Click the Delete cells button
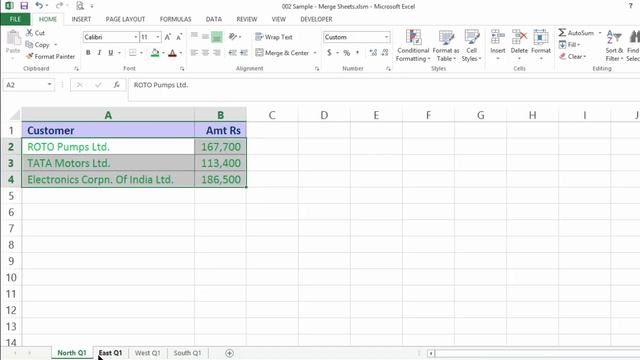640x360 pixels. click(x=519, y=45)
